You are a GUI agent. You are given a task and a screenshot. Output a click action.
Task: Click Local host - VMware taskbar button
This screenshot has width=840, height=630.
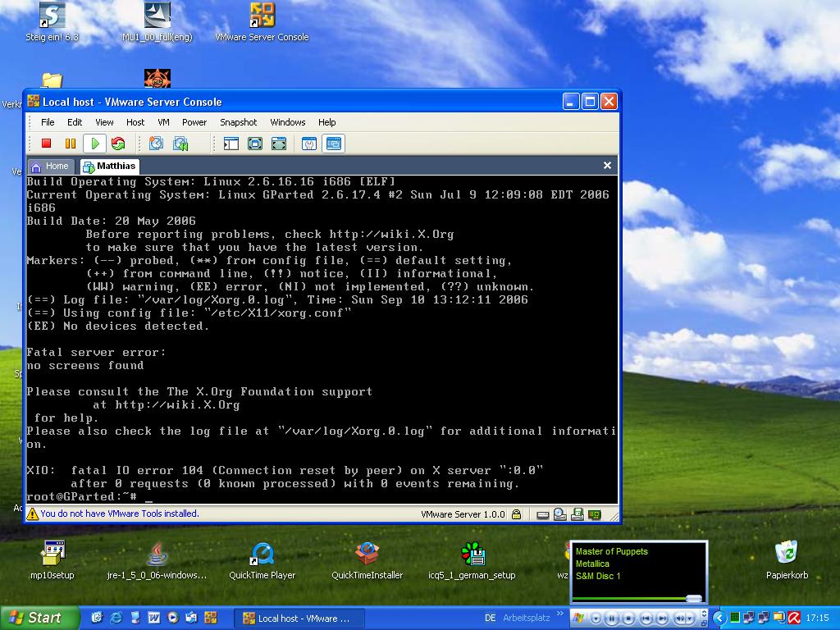tap(299, 619)
